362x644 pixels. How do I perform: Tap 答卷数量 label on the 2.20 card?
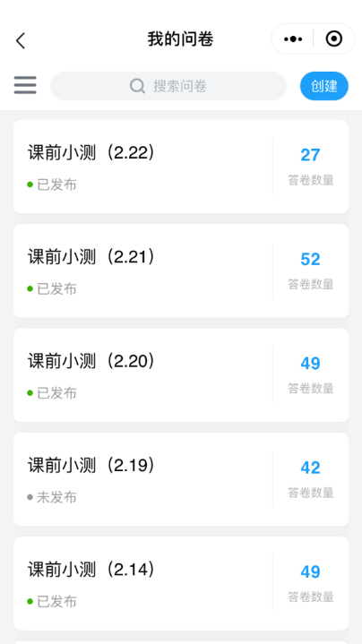click(311, 389)
